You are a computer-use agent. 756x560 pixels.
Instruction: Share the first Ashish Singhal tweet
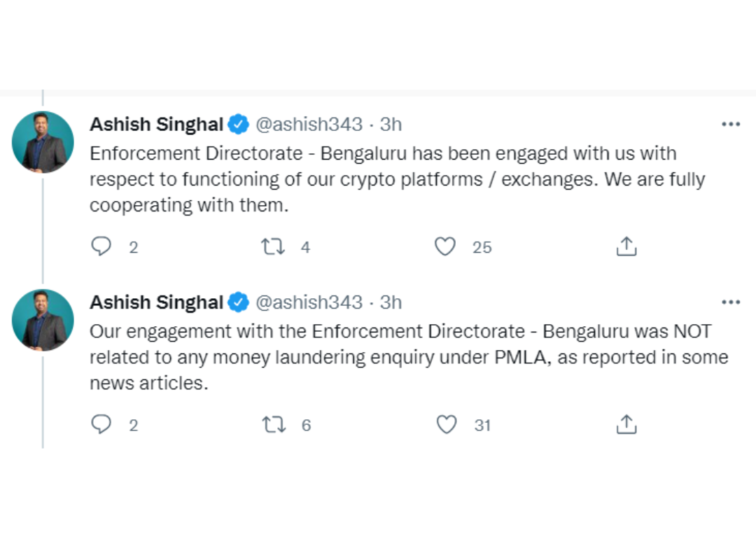[626, 246]
